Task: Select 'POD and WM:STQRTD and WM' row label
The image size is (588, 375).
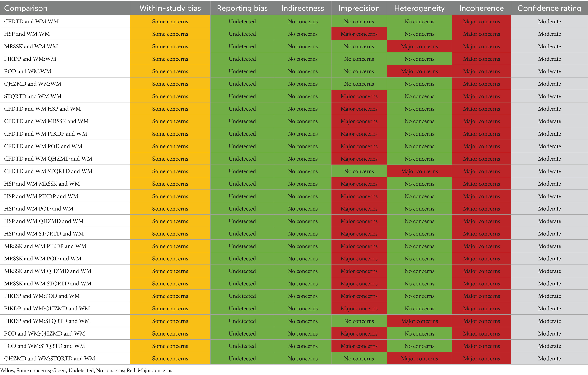Action: (45, 346)
